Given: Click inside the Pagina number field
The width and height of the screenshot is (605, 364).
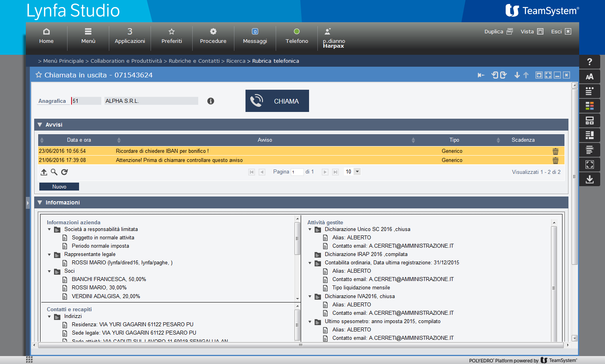Looking at the screenshot, I should 297,171.
